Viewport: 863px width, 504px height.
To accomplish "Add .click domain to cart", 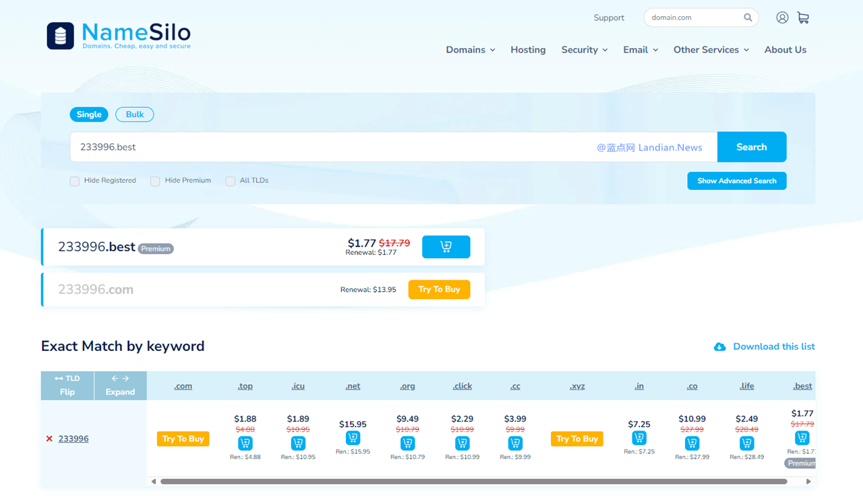I will (462, 443).
